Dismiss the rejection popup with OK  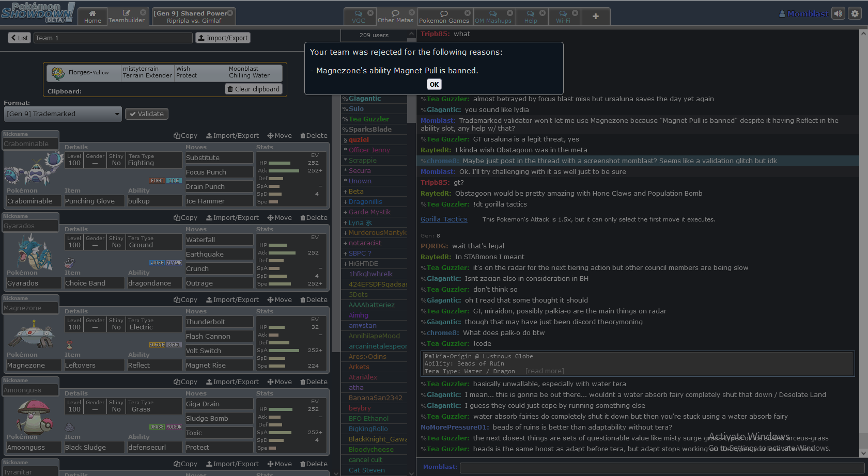tap(434, 84)
